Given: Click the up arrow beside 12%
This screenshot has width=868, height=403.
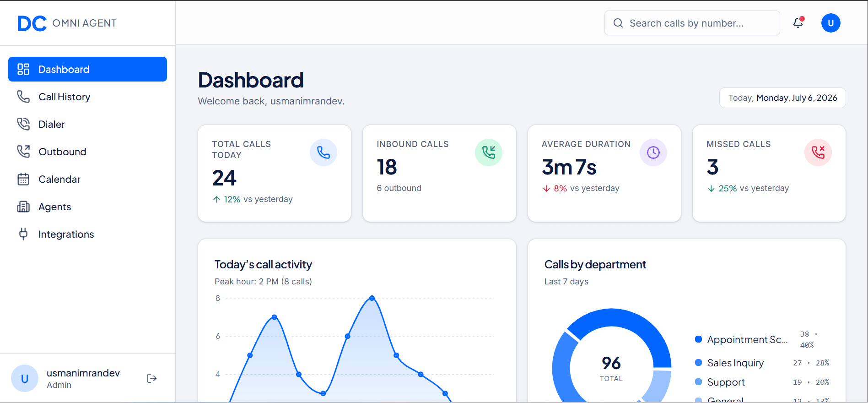Looking at the screenshot, I should (216, 199).
